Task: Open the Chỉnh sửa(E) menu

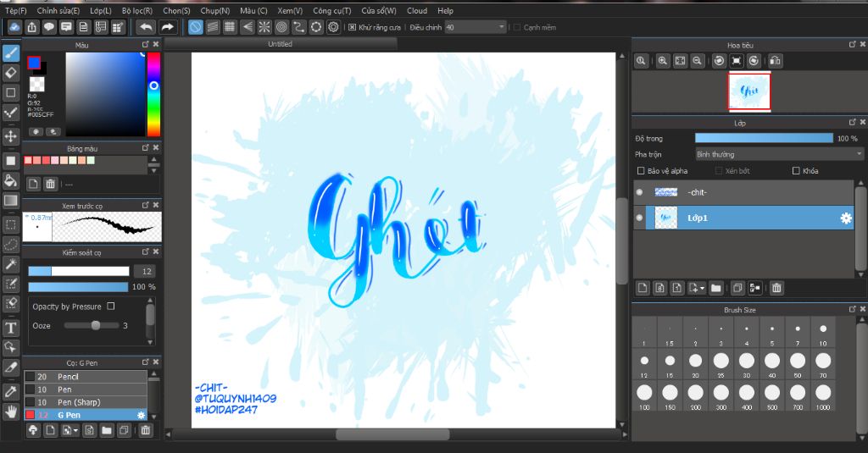Action: [58, 10]
